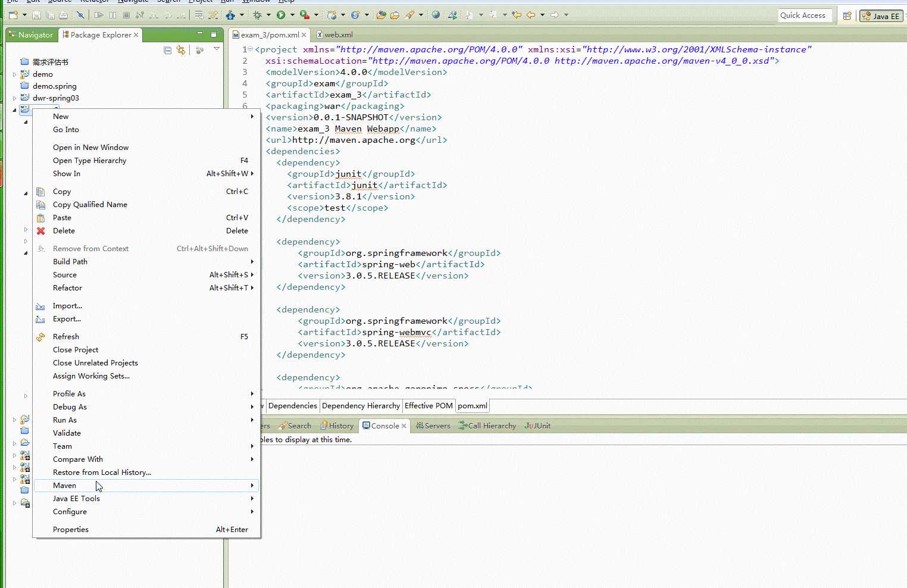Click Open in New Window menu entry
This screenshot has height=588, width=907.
click(146, 148)
